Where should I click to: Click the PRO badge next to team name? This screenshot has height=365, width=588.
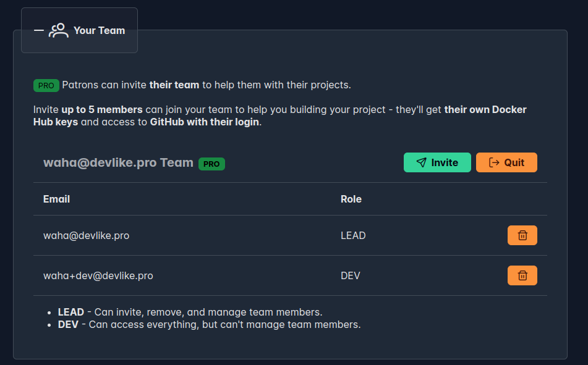211,164
